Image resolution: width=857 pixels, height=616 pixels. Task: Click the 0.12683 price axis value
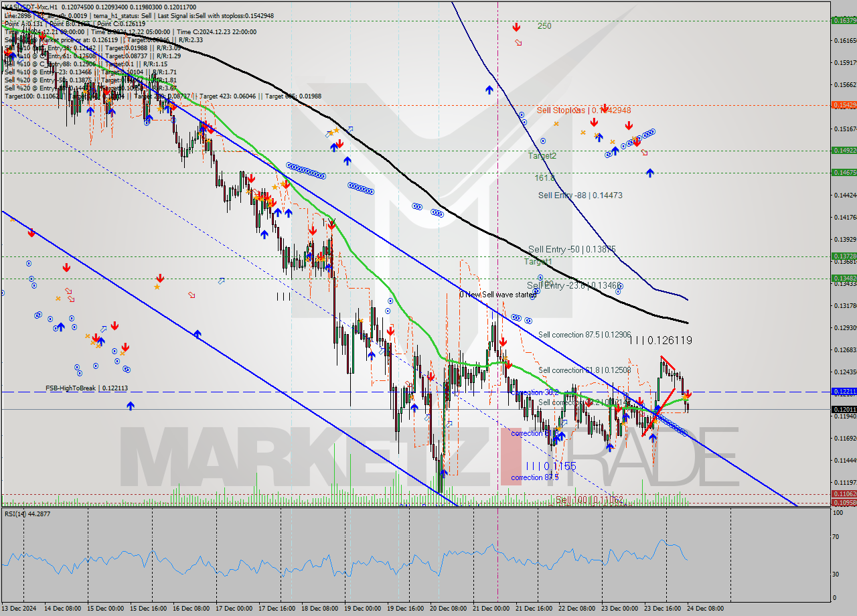(844, 350)
